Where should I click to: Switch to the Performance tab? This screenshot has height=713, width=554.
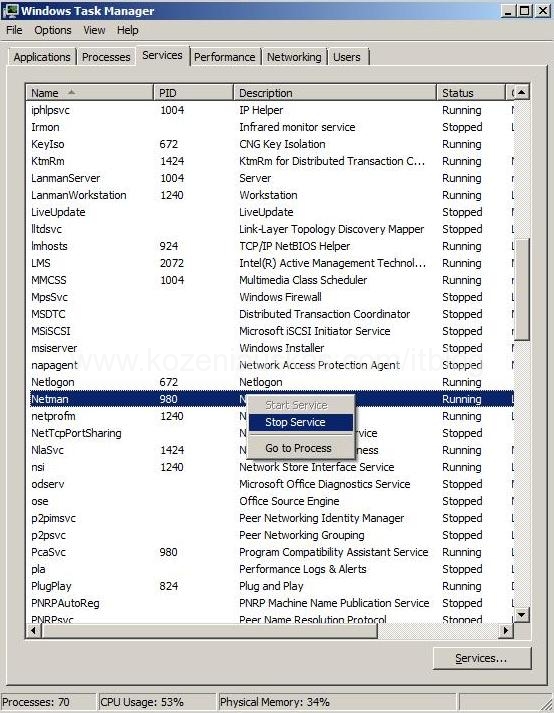[225, 57]
